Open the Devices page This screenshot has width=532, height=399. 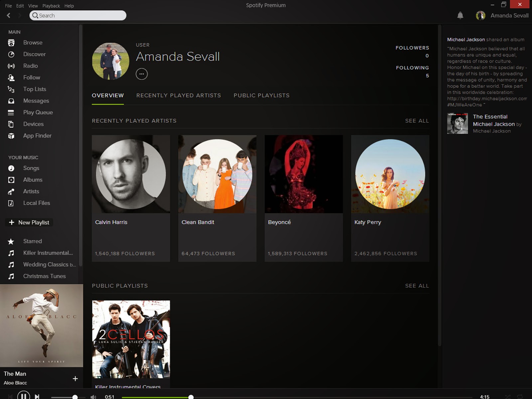[x=33, y=124]
